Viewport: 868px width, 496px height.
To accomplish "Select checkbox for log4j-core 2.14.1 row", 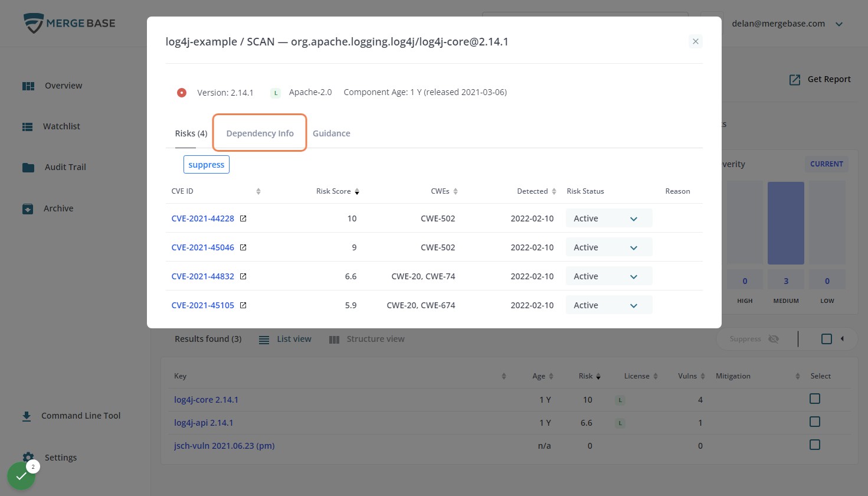I will pyautogui.click(x=815, y=399).
